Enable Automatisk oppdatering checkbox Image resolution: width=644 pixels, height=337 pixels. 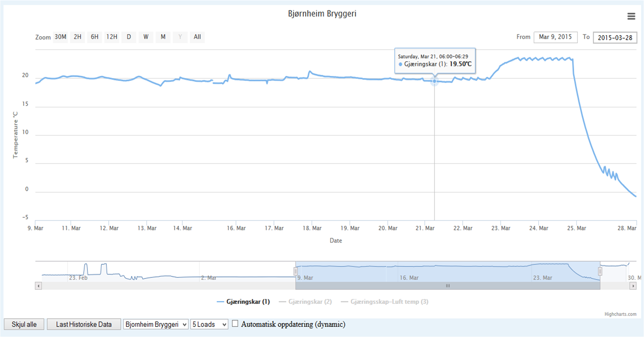[235, 324]
